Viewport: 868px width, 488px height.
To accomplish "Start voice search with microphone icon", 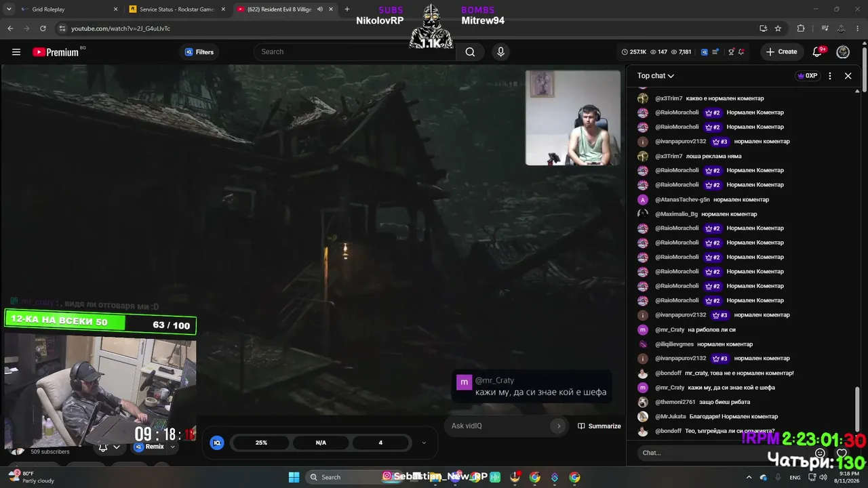I will pos(500,52).
